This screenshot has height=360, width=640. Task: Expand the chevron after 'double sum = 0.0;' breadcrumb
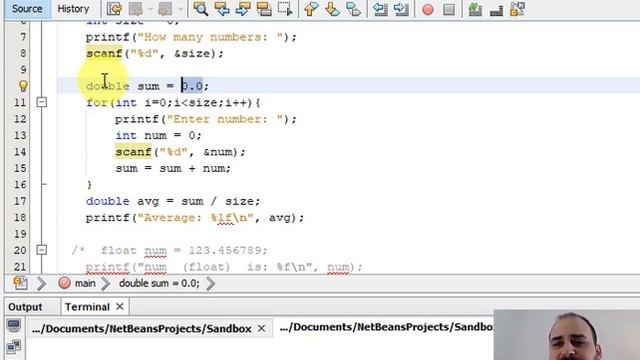coord(211,283)
